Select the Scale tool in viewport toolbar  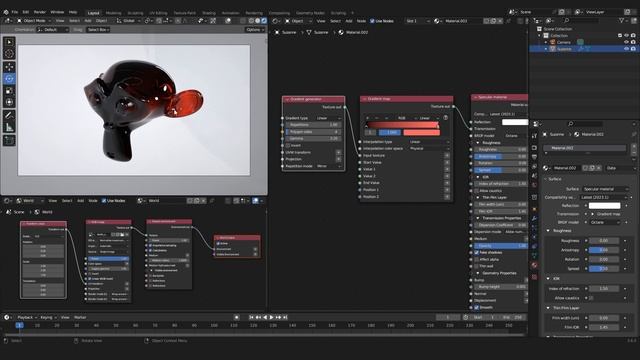coord(9,91)
